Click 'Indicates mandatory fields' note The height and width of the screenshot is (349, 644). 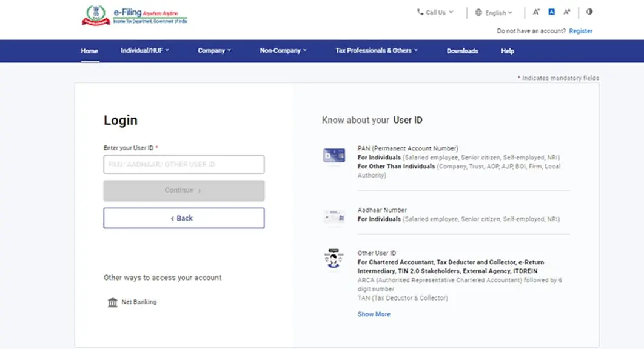[x=558, y=78]
